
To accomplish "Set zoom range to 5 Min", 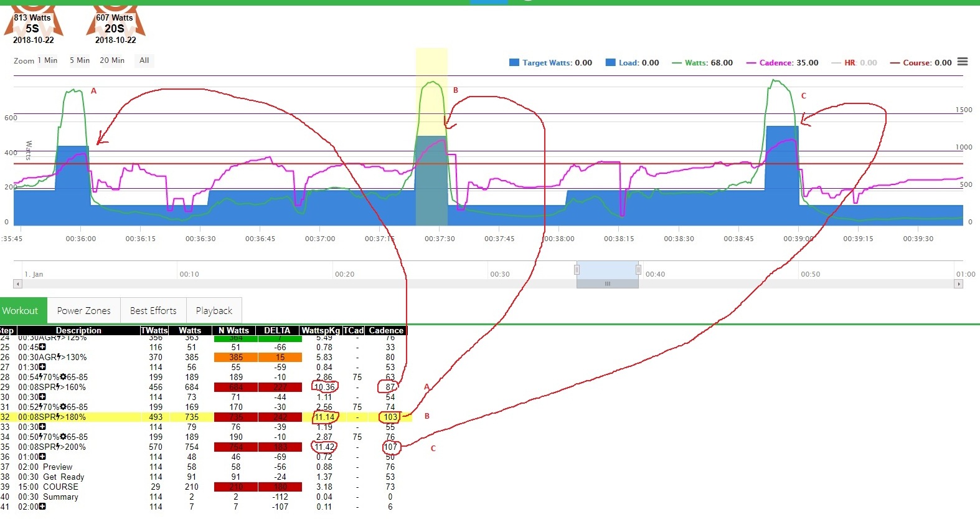I will click(79, 60).
